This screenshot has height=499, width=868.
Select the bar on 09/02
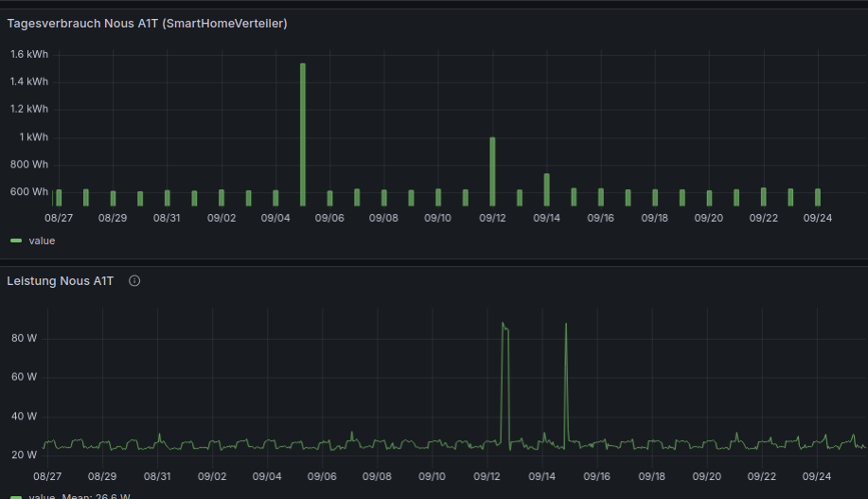221,198
